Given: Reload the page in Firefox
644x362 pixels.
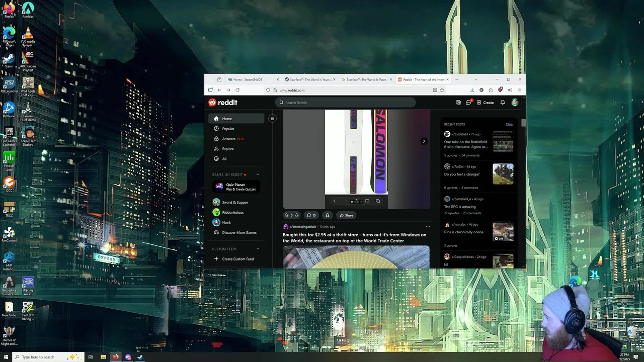Looking at the screenshot, I should tap(237, 90).
